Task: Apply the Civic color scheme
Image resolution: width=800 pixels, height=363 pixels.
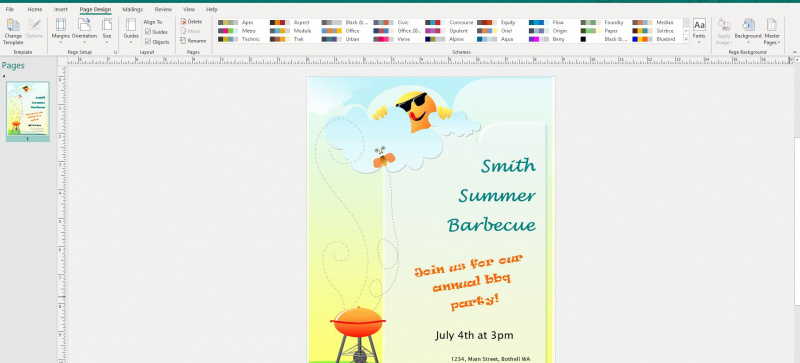Action: [x=394, y=22]
